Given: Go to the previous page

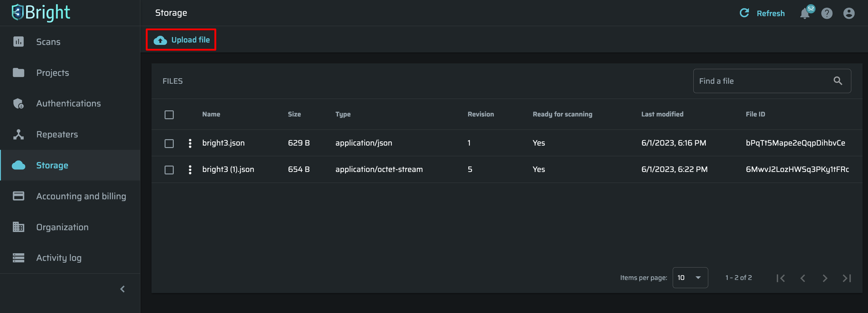Looking at the screenshot, I should point(803,278).
